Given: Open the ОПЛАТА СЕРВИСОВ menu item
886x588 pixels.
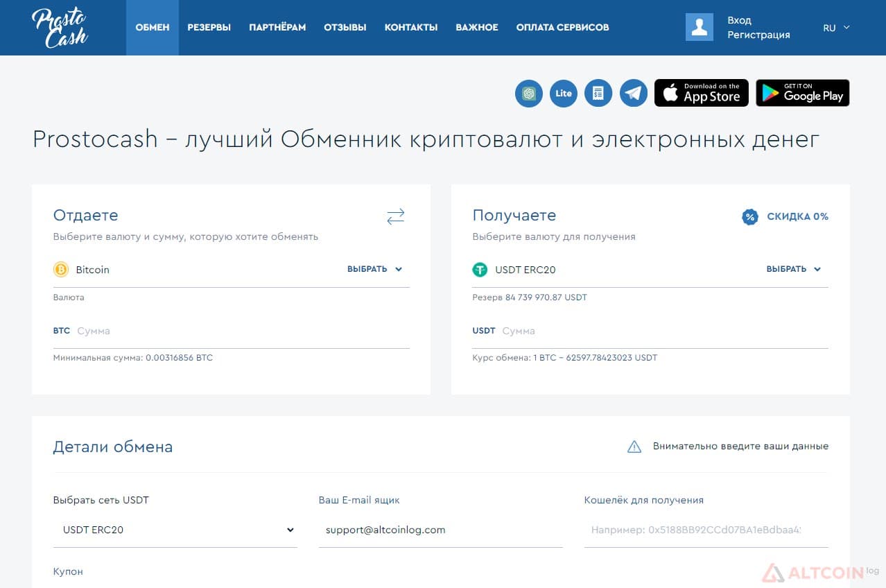Looking at the screenshot, I should tap(563, 28).
